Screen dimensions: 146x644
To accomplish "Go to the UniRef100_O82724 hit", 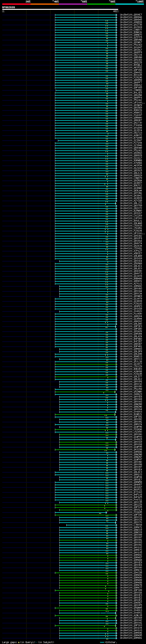I will [131, 55].
